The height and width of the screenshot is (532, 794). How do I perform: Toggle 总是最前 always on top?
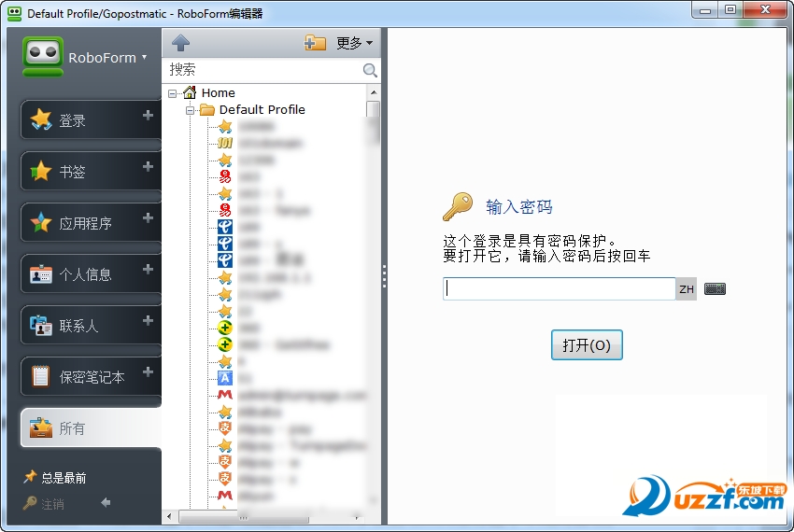point(55,477)
